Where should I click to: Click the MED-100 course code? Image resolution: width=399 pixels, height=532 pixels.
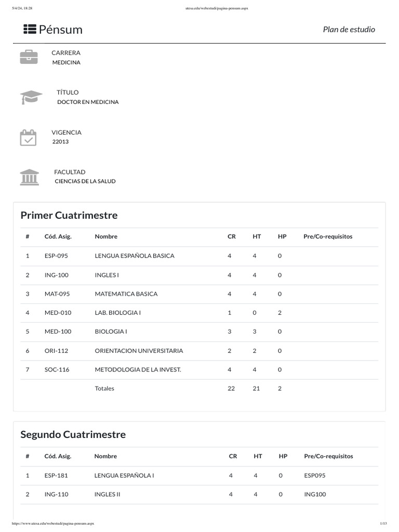[58, 331]
